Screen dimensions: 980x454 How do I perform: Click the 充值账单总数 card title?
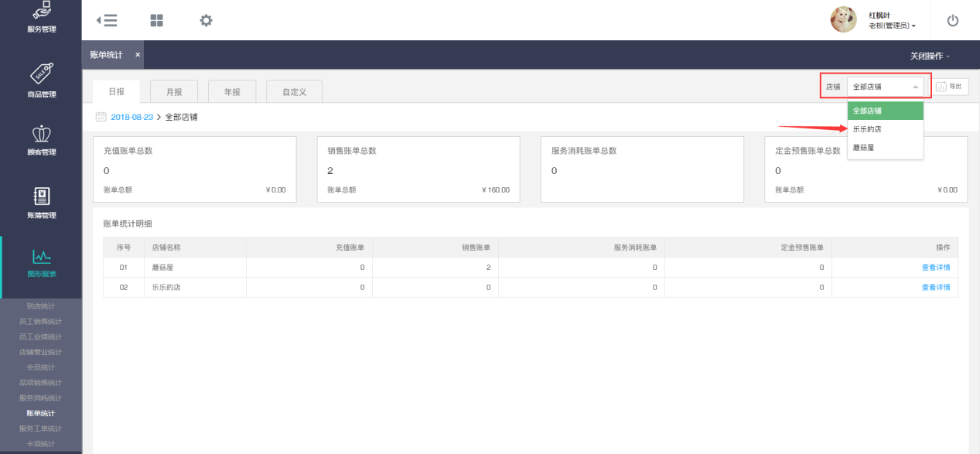(128, 151)
